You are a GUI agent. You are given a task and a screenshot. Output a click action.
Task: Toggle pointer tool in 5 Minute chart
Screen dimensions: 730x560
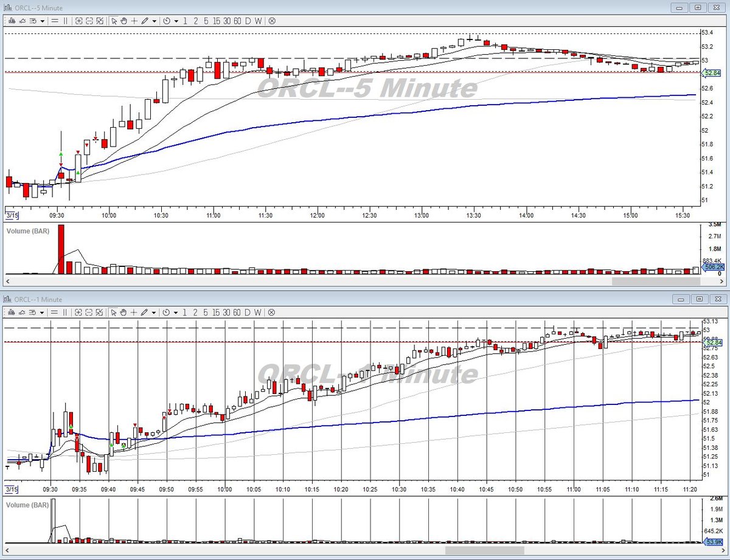point(114,21)
